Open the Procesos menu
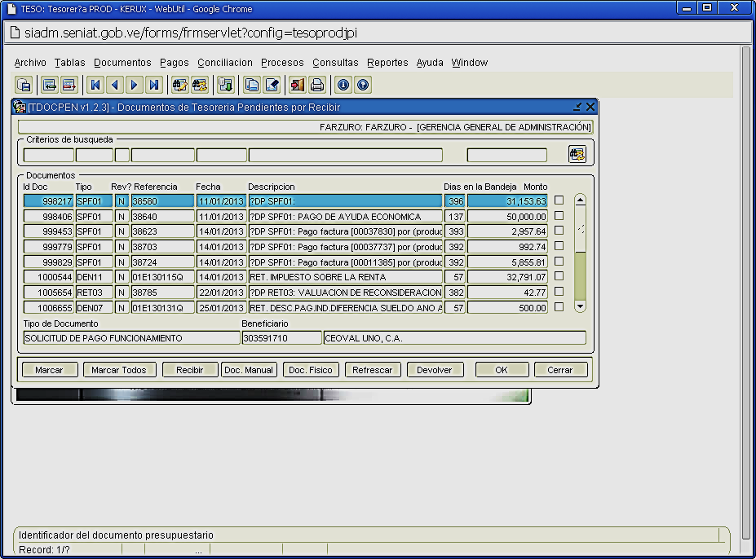756x559 pixels. pyautogui.click(x=282, y=63)
